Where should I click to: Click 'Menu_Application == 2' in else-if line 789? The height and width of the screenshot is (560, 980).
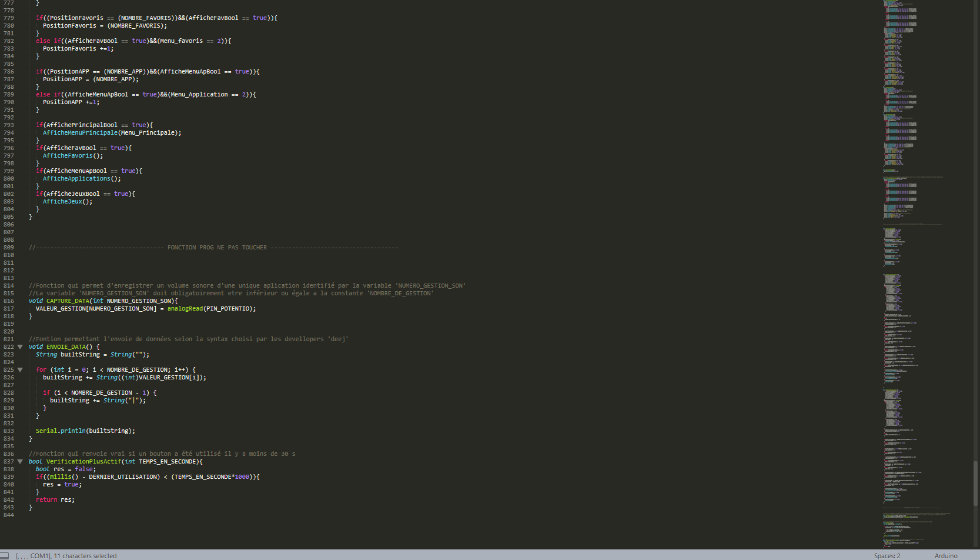pyautogui.click(x=208, y=95)
